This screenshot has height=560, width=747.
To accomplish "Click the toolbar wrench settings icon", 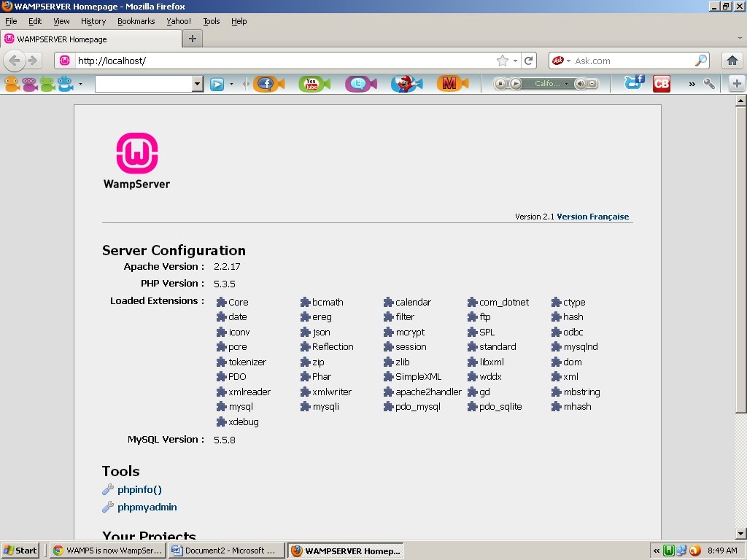I will coord(709,85).
